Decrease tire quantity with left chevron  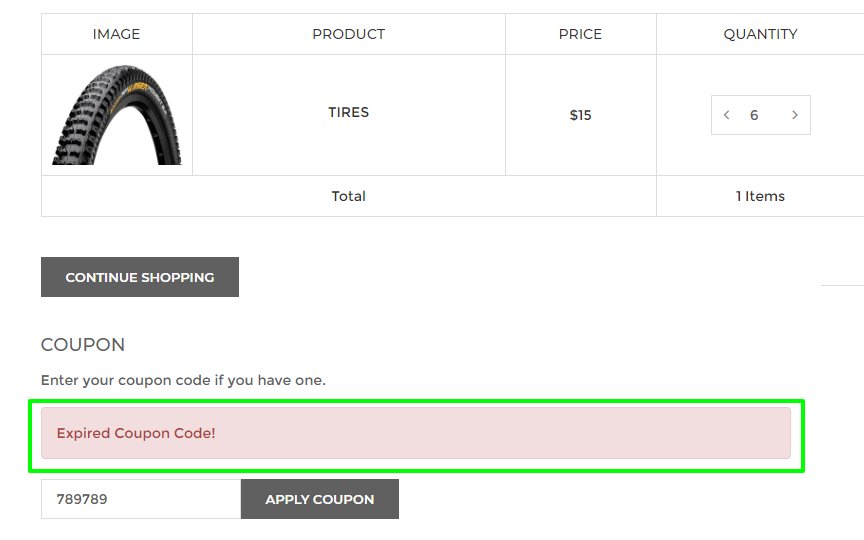tap(726, 115)
